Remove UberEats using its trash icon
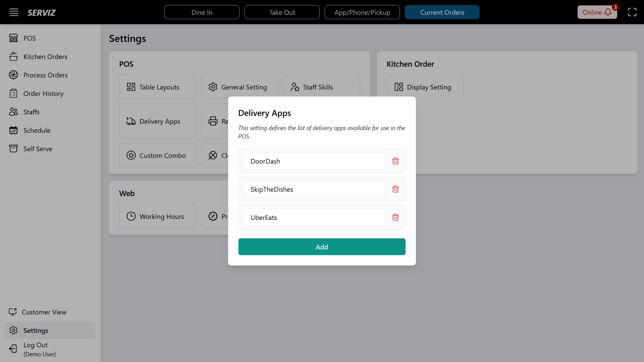 coord(395,217)
